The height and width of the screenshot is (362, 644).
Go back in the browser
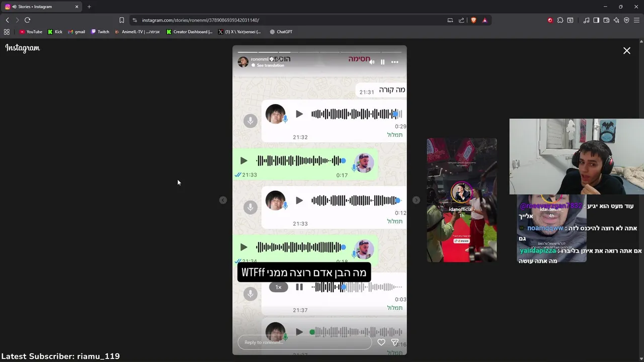click(7, 20)
